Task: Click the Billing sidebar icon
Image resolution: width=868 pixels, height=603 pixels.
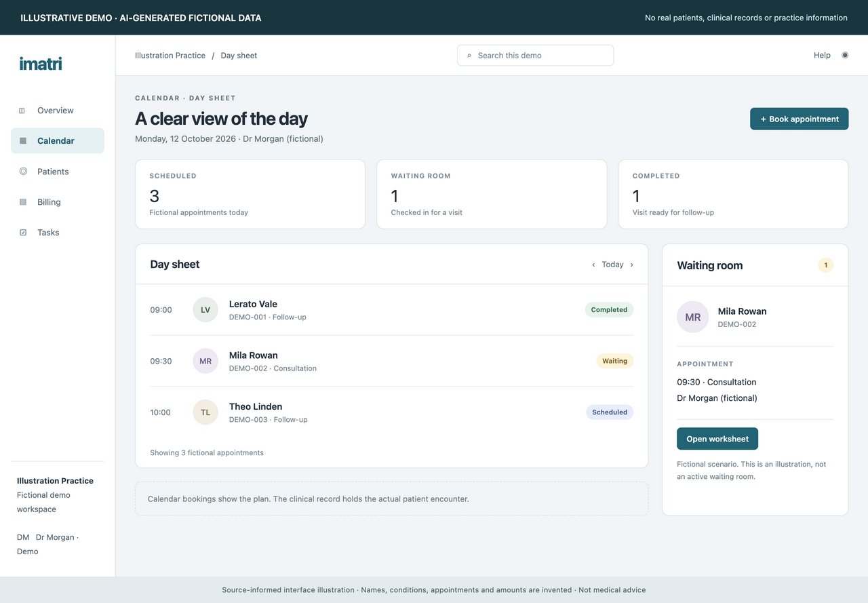Action: 22,202
